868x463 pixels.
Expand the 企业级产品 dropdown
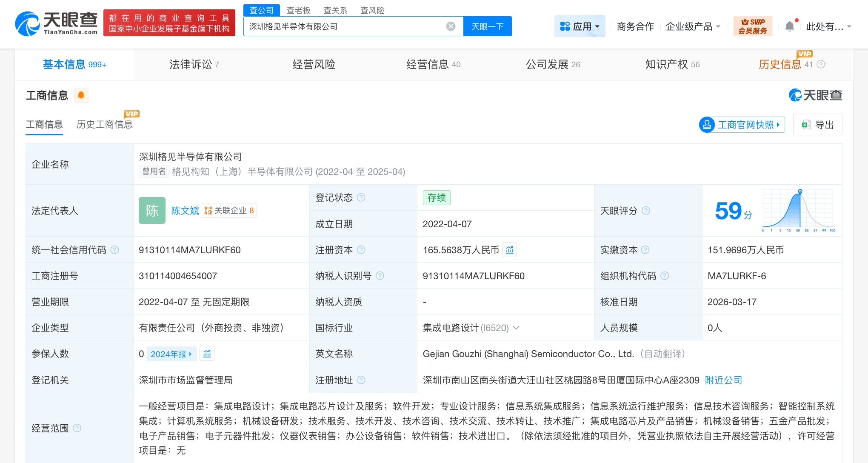[x=693, y=26]
